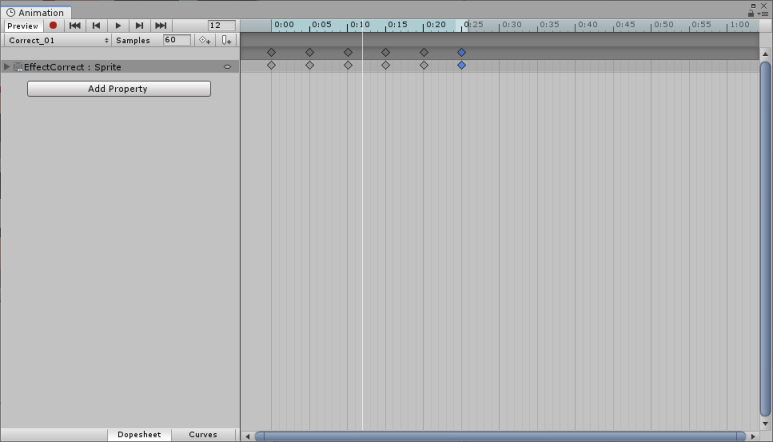Select summary keyframe at 0:05

pos(310,52)
